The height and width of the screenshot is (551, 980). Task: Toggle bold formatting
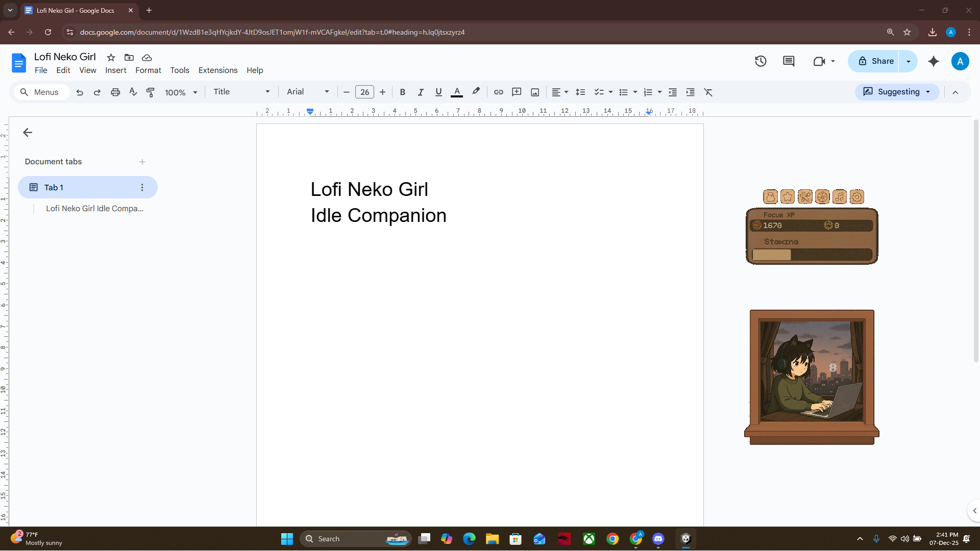click(402, 92)
